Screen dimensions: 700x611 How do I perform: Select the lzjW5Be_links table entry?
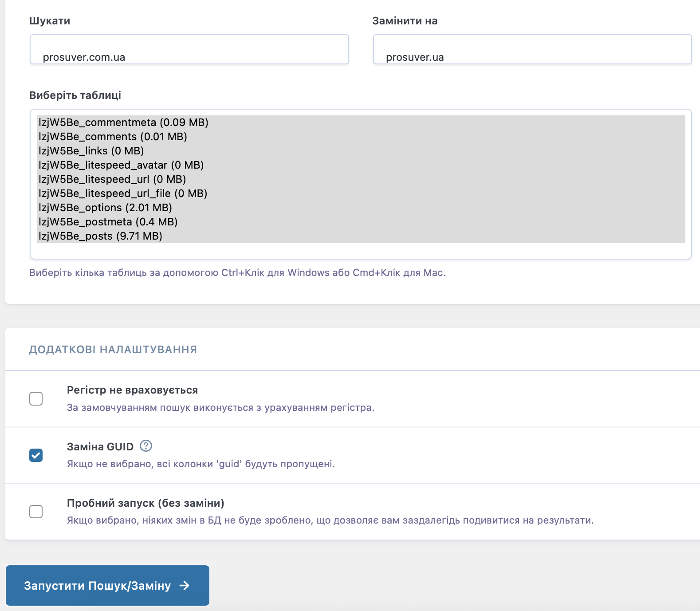tap(91, 151)
